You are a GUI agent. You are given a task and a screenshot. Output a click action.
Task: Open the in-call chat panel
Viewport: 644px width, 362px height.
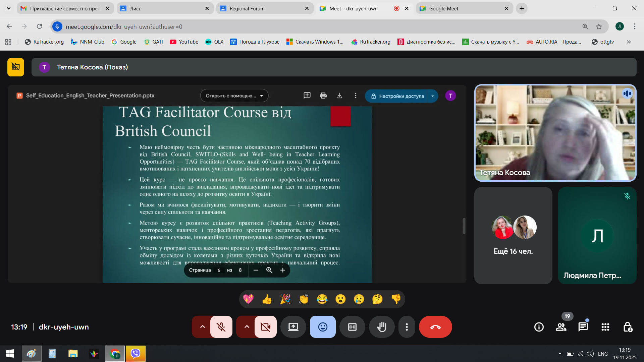[583, 327]
